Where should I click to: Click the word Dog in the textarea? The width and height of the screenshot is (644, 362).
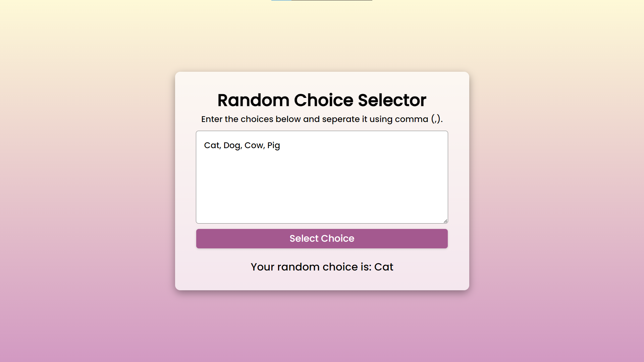[x=232, y=145]
